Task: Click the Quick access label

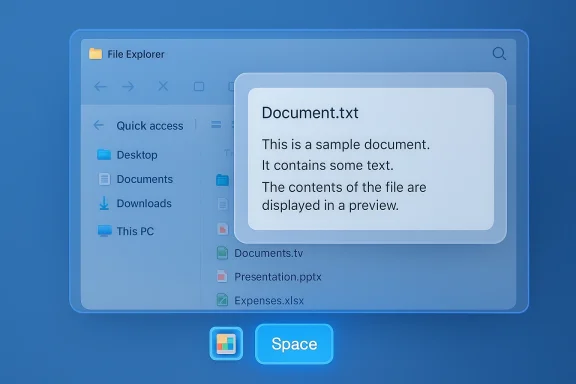Action: tap(150, 126)
